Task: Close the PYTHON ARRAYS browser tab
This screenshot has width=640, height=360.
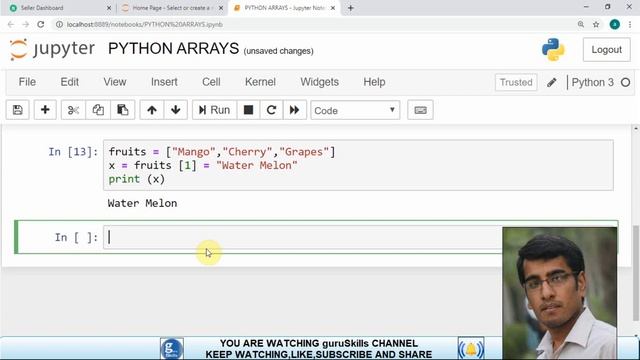Action: 333,8
